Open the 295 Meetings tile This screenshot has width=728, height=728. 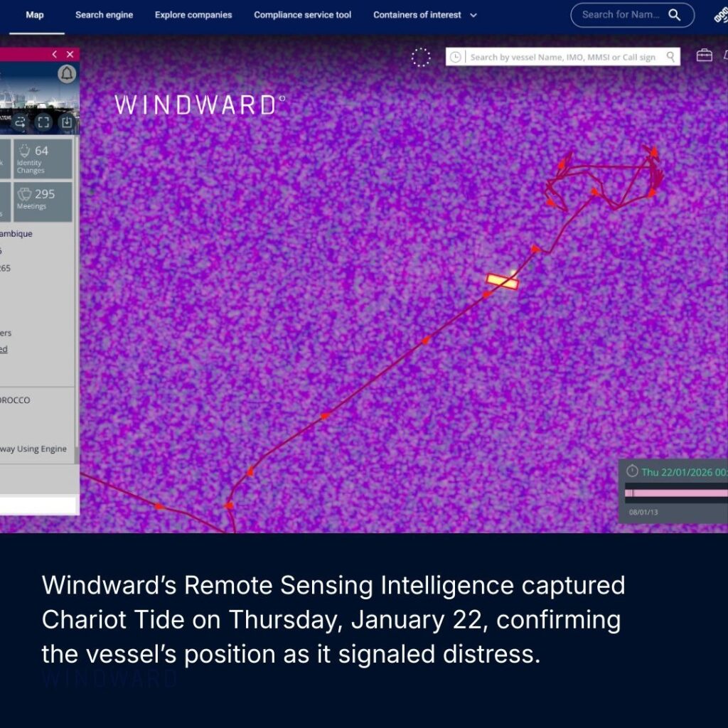[43, 201]
